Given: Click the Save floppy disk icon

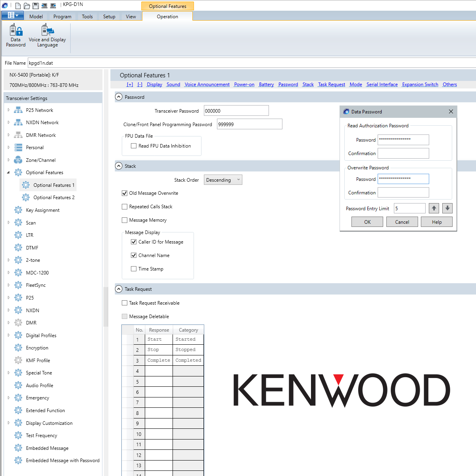Looking at the screenshot, I should (x=36, y=6).
